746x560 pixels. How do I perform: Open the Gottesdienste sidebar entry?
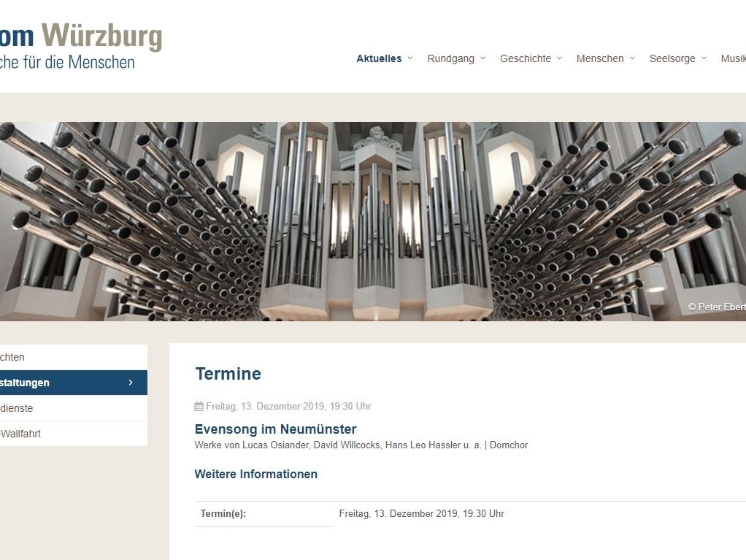(74, 408)
